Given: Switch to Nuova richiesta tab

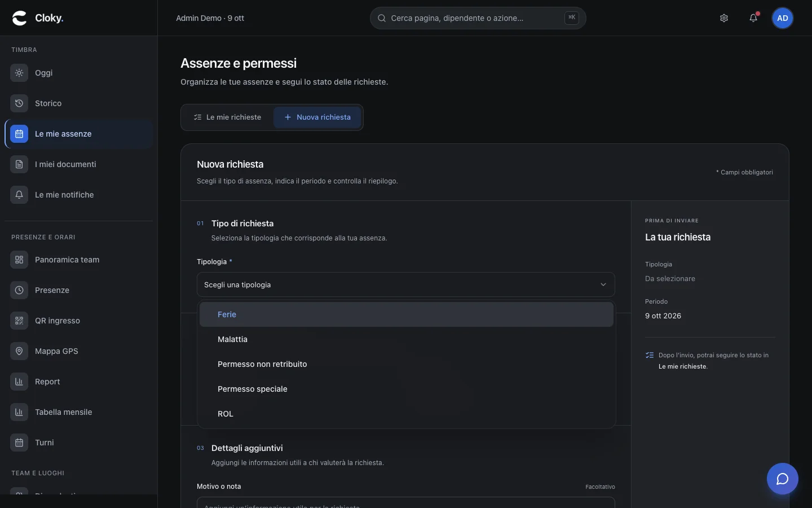Looking at the screenshot, I should (317, 117).
